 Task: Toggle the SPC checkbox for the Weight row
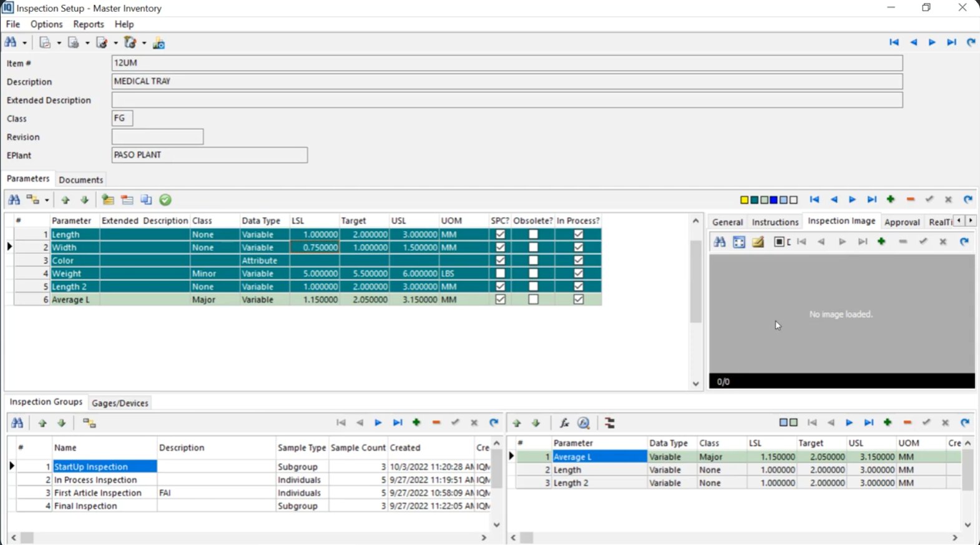click(500, 273)
